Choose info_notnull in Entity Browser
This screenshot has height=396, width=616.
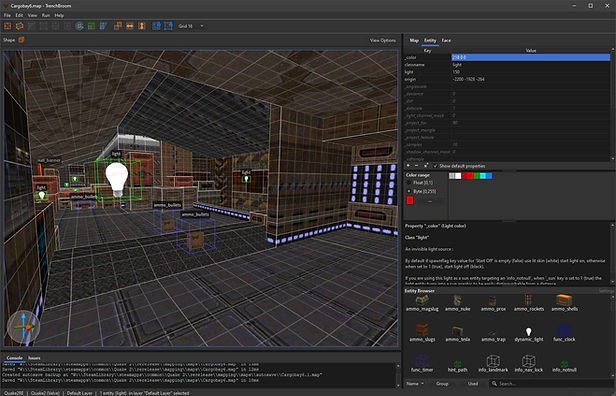click(565, 366)
